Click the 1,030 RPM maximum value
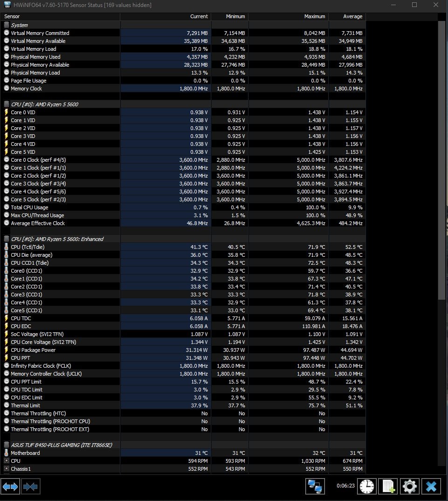This screenshot has height=501, width=448. click(313, 461)
